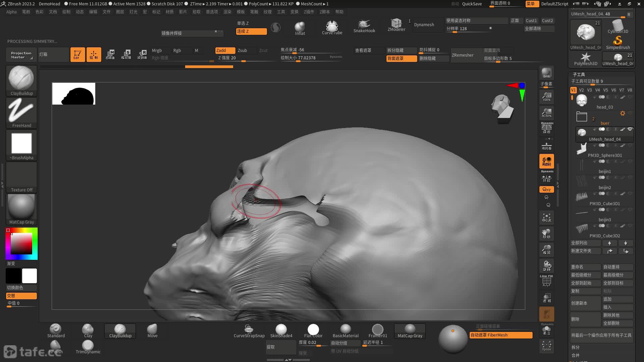644x362 pixels.
Task: Expand the 合并 (Merge) section
Action: [x=575, y=355]
